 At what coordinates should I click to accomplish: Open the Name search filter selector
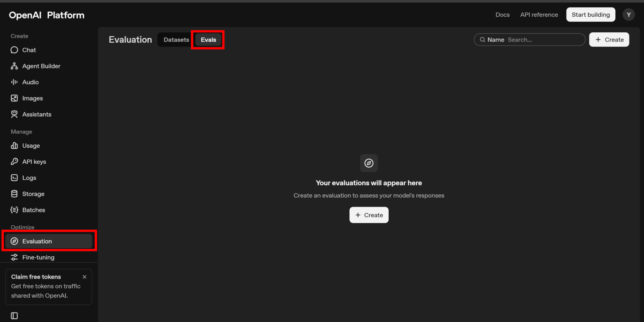(495, 40)
